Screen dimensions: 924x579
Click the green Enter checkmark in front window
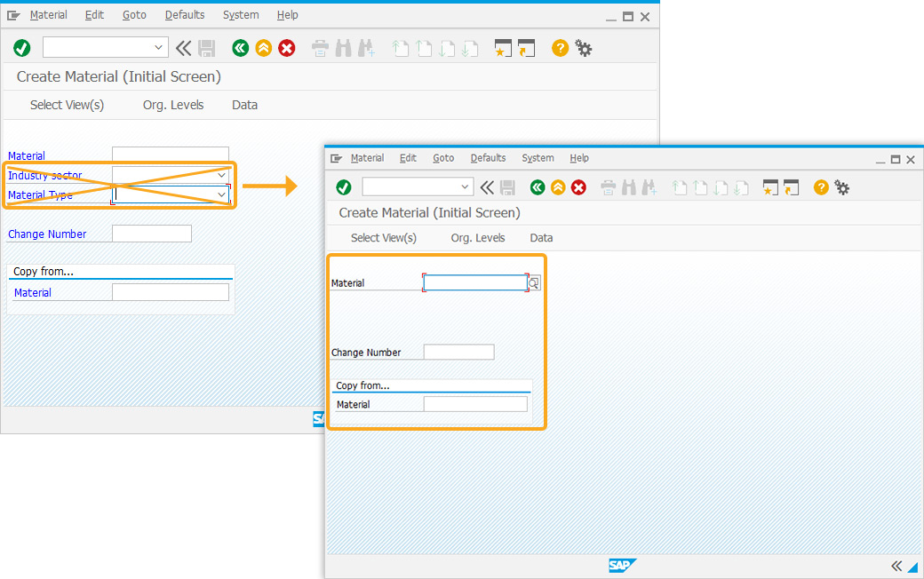pyautogui.click(x=344, y=188)
